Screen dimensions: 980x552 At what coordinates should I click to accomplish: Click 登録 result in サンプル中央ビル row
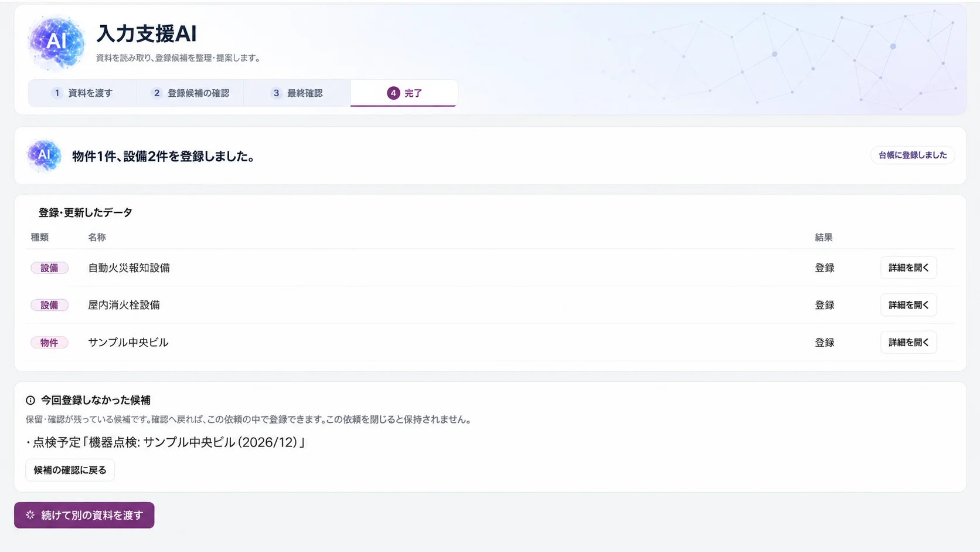pyautogui.click(x=825, y=343)
